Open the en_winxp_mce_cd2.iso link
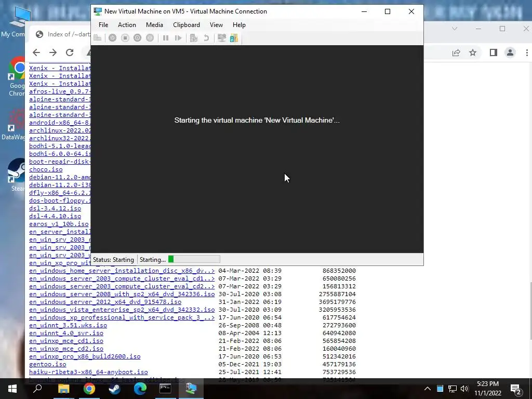Screen dimensions: 532x399 [66, 349]
